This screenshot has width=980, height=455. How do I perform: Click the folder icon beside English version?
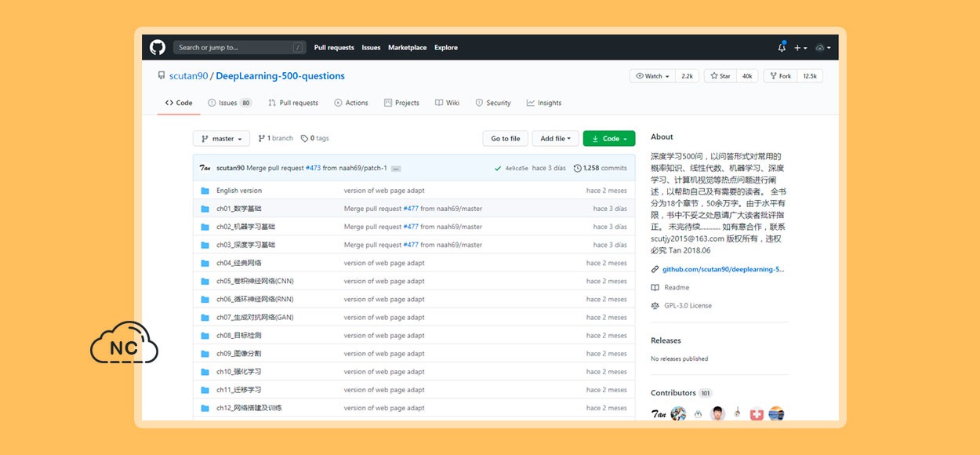click(205, 191)
